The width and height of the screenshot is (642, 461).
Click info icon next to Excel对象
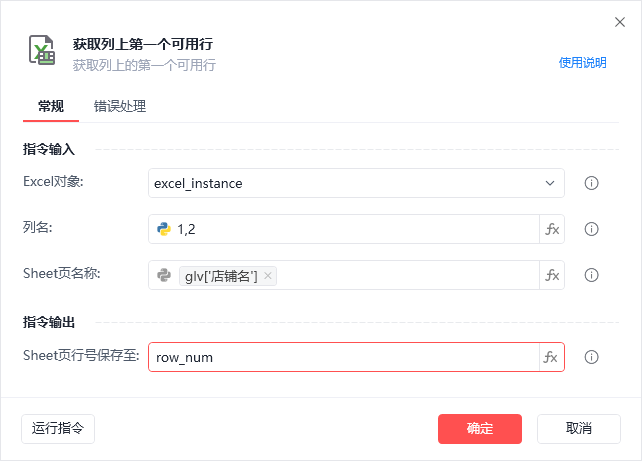(x=591, y=183)
